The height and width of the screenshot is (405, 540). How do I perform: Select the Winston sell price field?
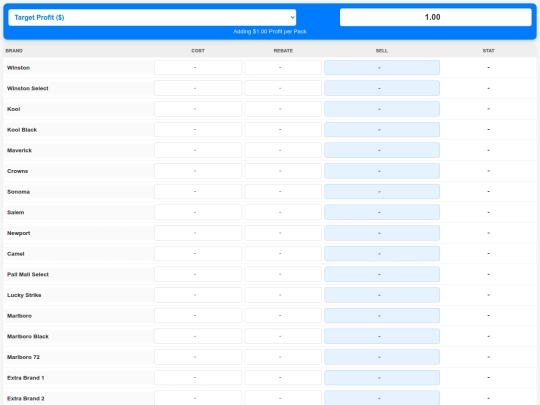[x=382, y=68]
